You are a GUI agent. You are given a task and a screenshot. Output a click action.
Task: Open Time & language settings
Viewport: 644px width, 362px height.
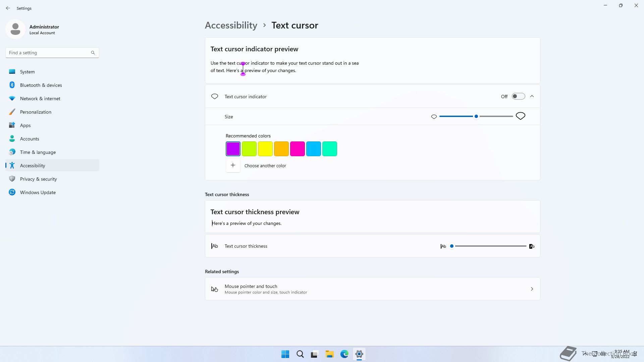(x=38, y=152)
